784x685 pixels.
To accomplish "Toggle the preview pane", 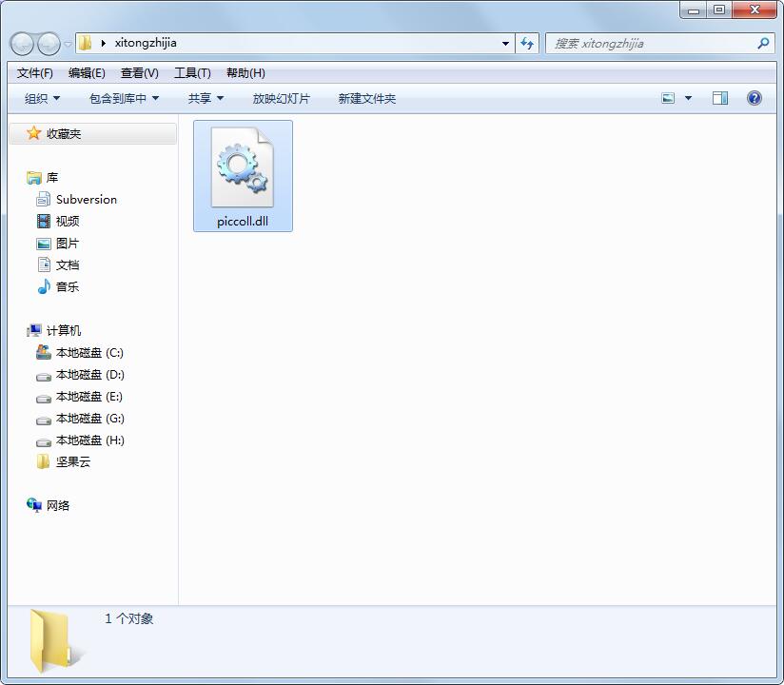I will tap(720, 97).
